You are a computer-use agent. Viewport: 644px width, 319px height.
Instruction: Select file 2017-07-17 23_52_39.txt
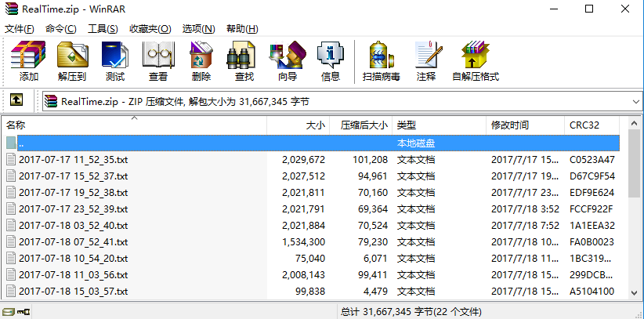coord(74,208)
